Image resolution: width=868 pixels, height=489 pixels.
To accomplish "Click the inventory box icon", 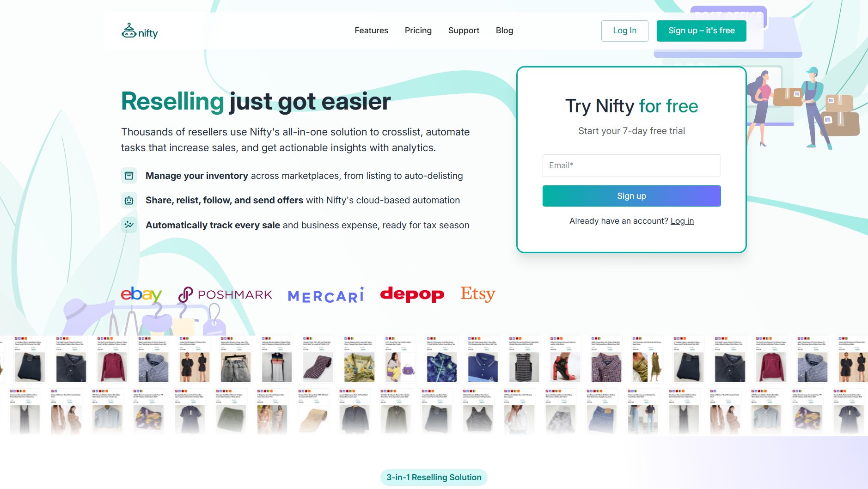I will (x=129, y=176).
